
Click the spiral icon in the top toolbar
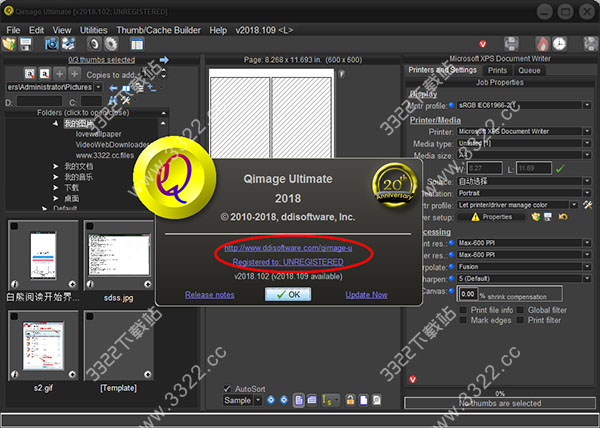[x=94, y=44]
